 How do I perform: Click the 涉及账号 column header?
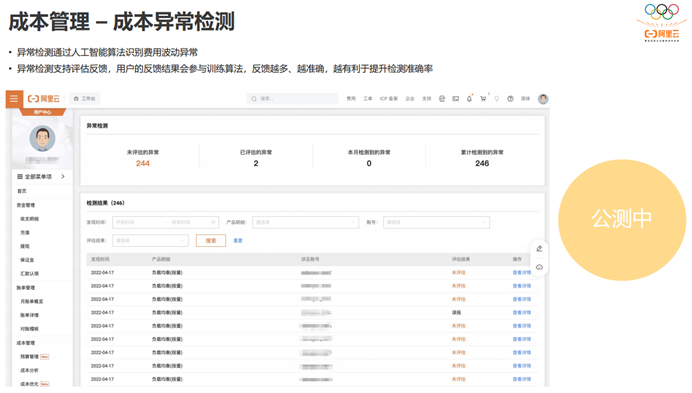(310, 259)
